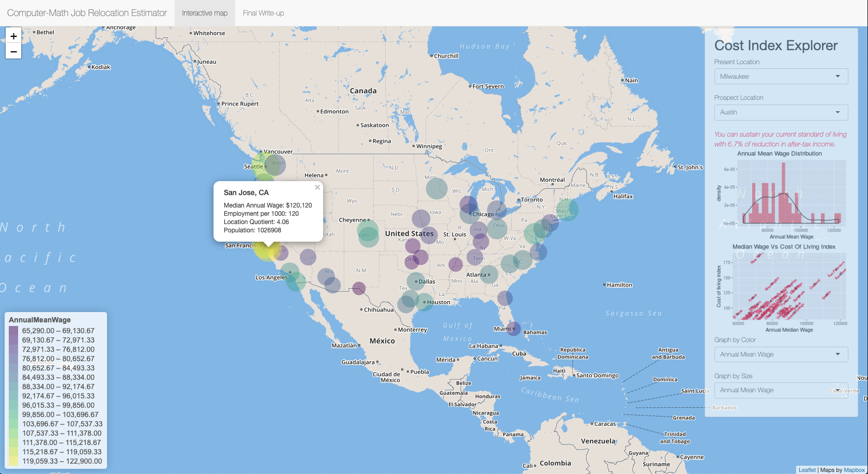Select the Boston circle marker in Massachusetts

point(568,210)
